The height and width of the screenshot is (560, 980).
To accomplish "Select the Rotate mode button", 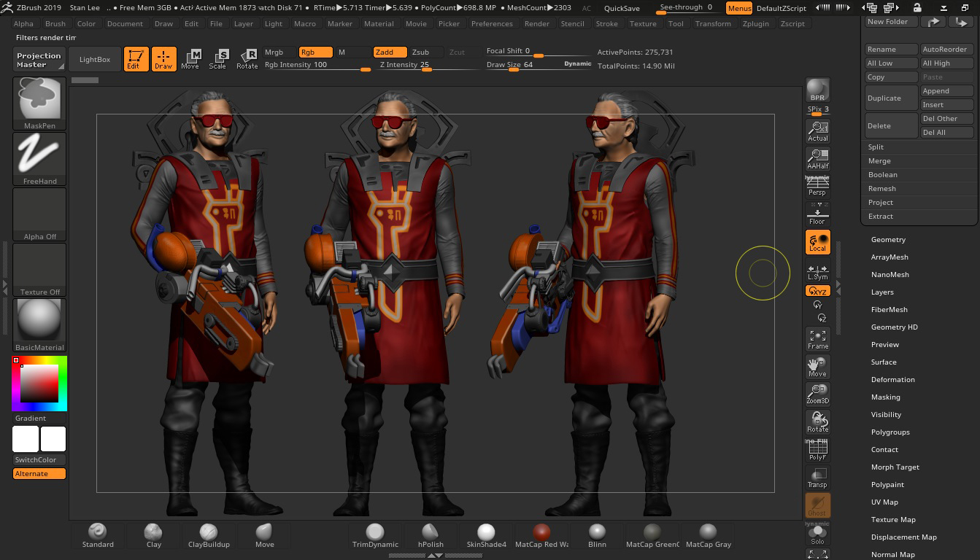I will [x=247, y=59].
